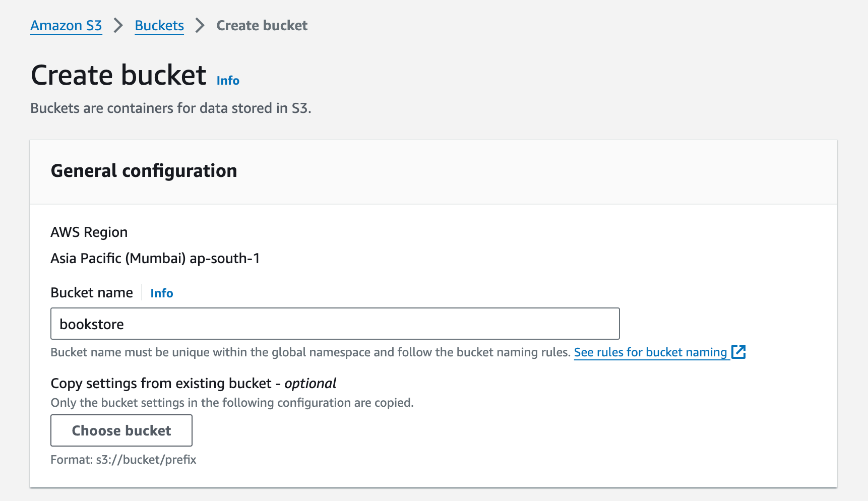Open Info next to the Bucket name label
Image resolution: width=868 pixels, height=501 pixels.
pos(161,293)
